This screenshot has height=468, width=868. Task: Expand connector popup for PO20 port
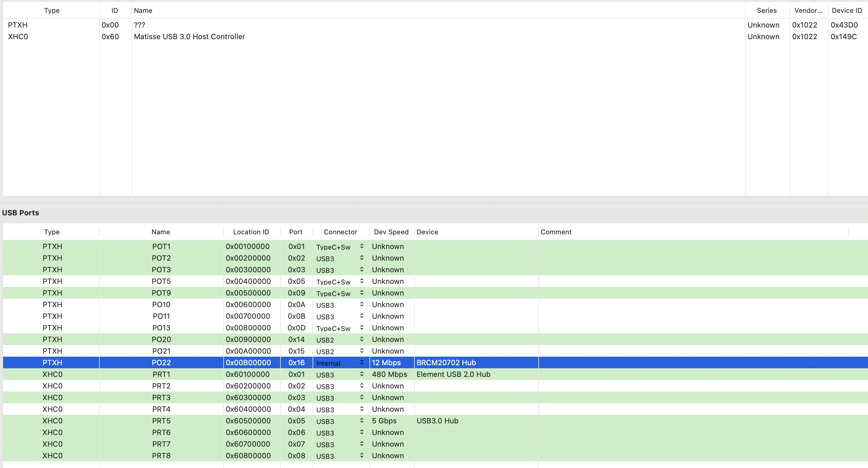362,339
